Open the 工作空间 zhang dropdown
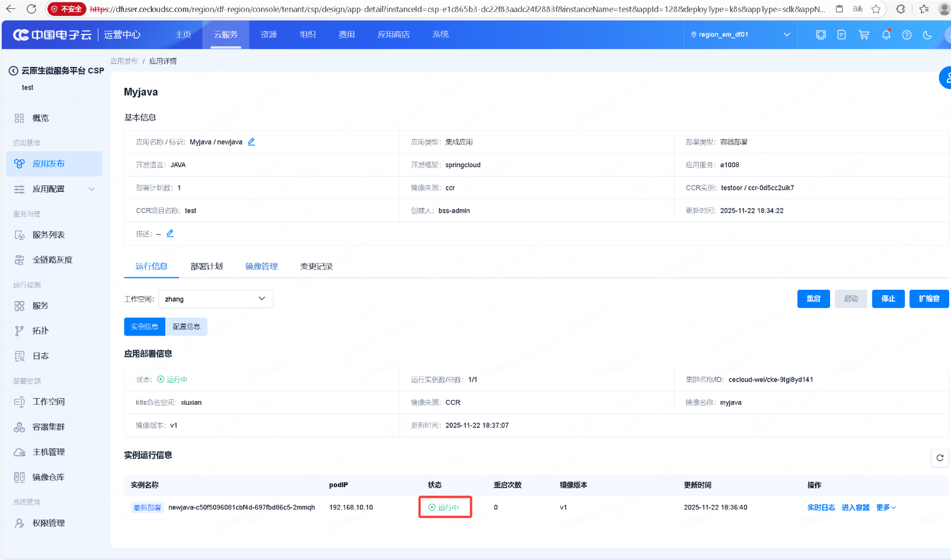 [215, 299]
